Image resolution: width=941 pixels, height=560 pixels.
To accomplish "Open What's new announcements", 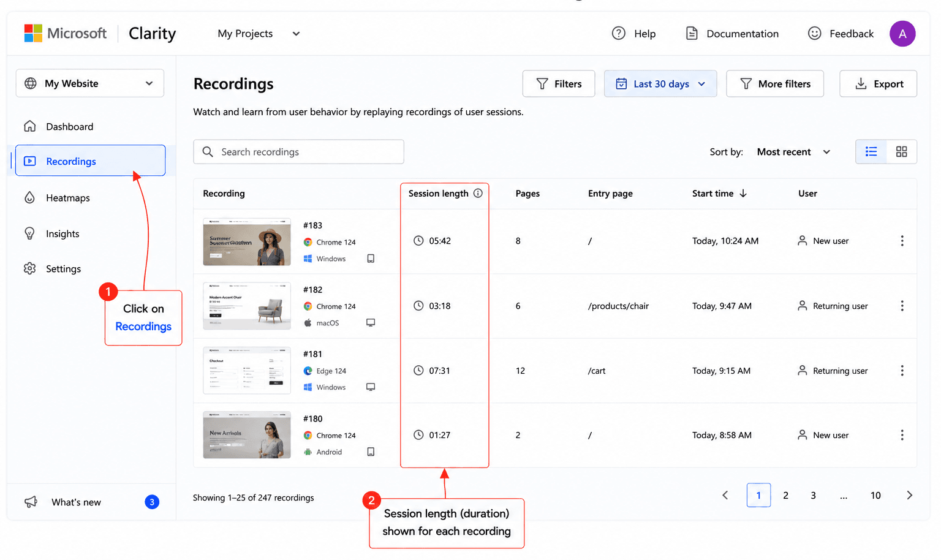I will (x=91, y=502).
